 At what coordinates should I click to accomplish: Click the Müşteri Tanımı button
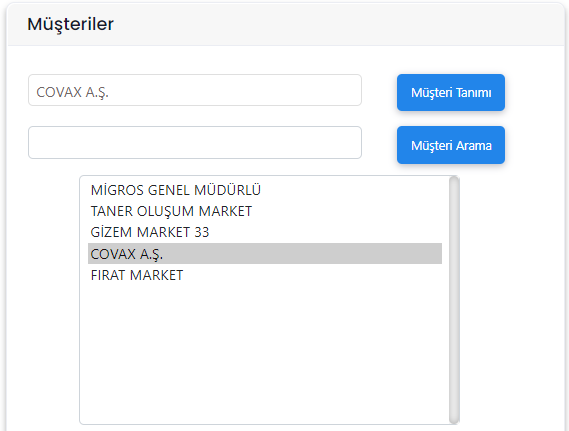pyautogui.click(x=451, y=93)
